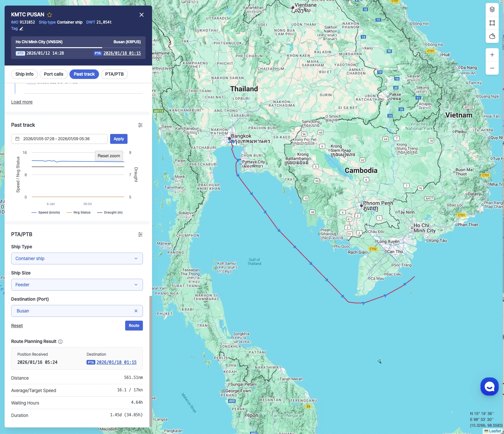
Task: Click the DWT value 21,054t
Action: tap(104, 22)
